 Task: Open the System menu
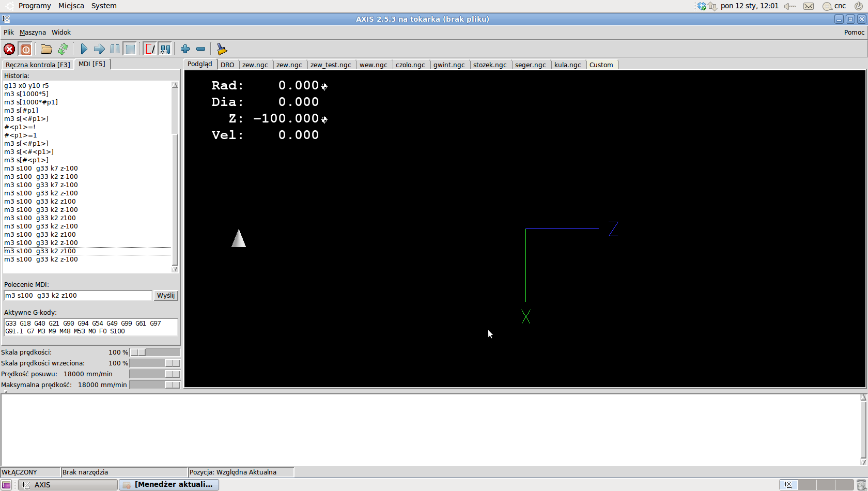click(104, 6)
